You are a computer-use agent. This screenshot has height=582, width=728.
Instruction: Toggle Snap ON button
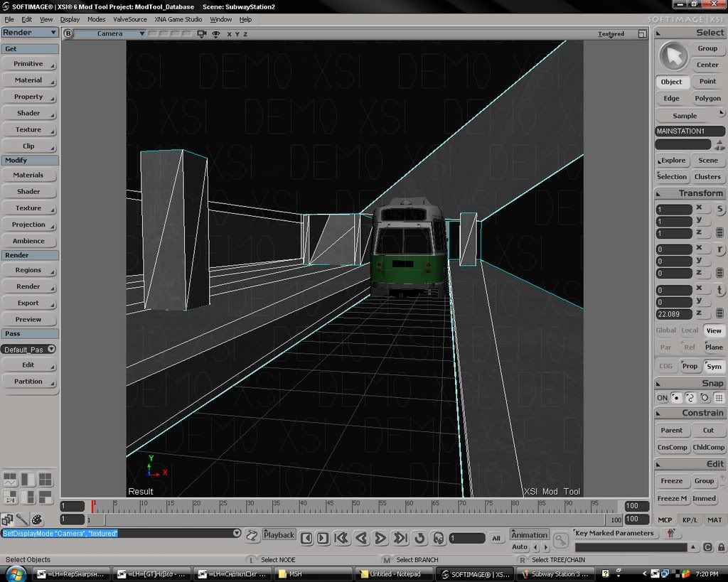662,398
